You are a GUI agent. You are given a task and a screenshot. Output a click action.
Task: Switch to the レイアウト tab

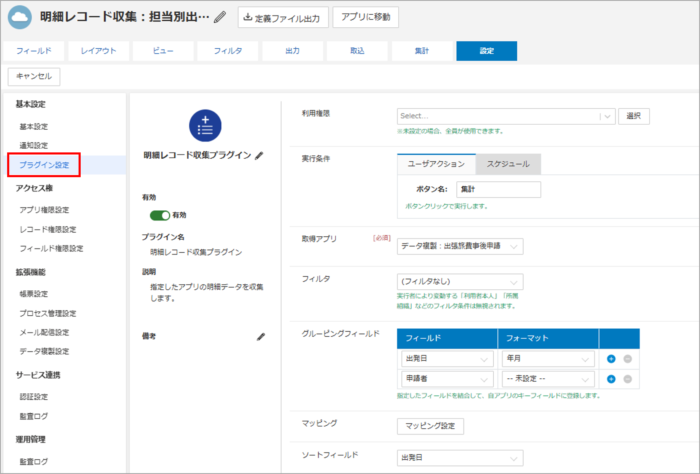coord(98,51)
